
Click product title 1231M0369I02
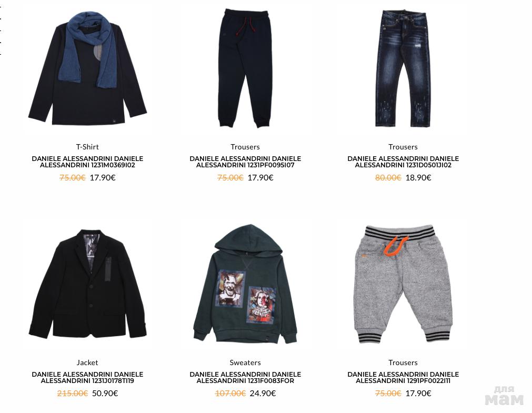pos(87,162)
